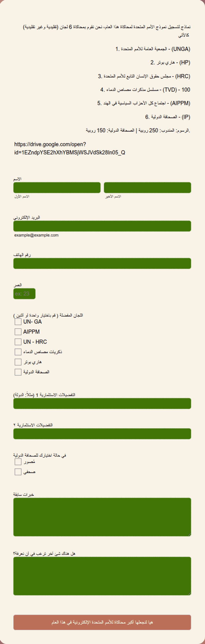Focus the التفضيلات الاستثمارية 1 text field
Image resolution: width=205 pixels, height=644 pixels.
tap(102, 403)
